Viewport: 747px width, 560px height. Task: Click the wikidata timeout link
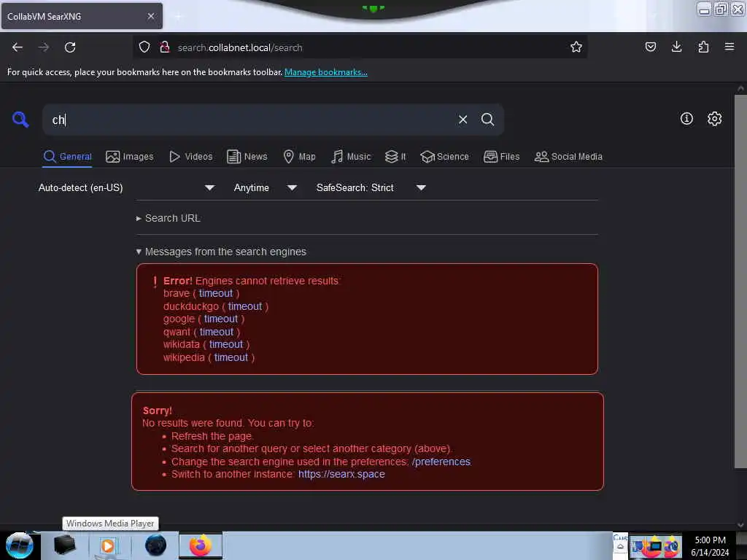click(x=226, y=344)
